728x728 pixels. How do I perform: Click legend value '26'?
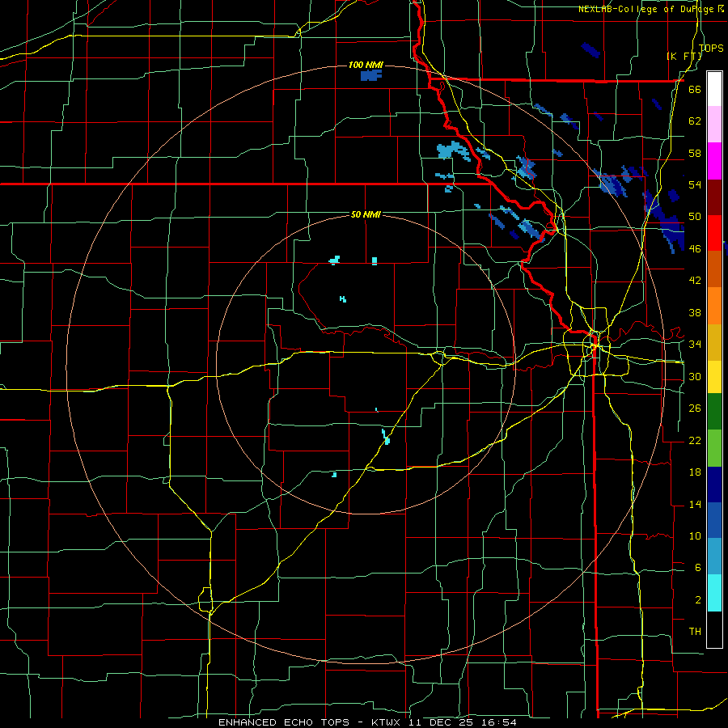(x=695, y=408)
